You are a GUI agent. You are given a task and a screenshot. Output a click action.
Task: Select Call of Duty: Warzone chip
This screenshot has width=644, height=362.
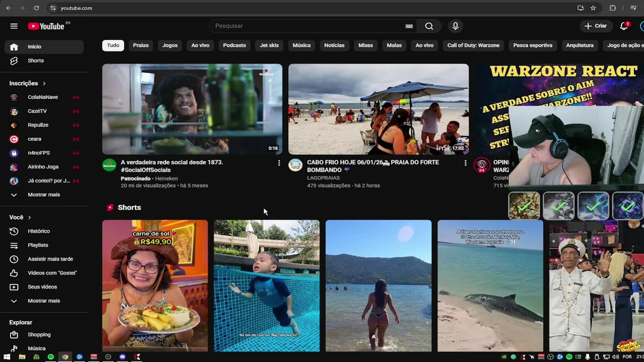pos(473,46)
